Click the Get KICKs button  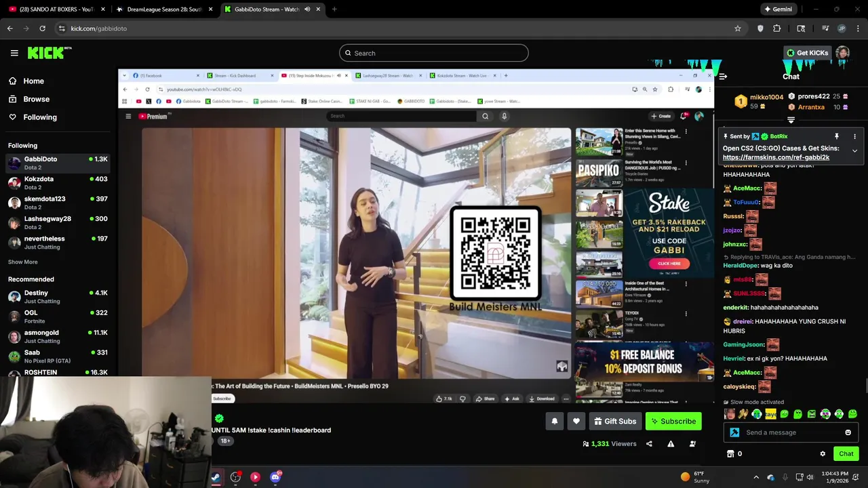click(x=807, y=53)
